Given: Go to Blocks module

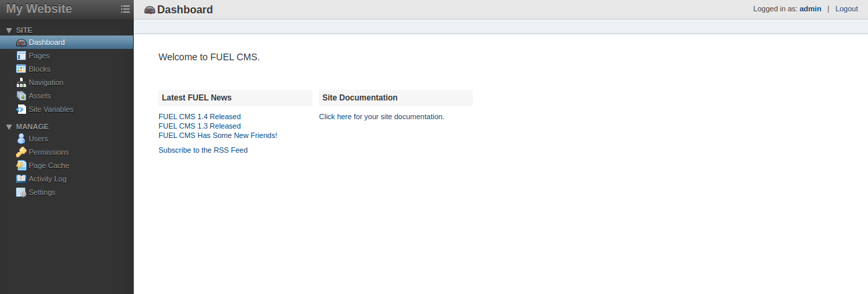Looking at the screenshot, I should (x=67, y=69).
